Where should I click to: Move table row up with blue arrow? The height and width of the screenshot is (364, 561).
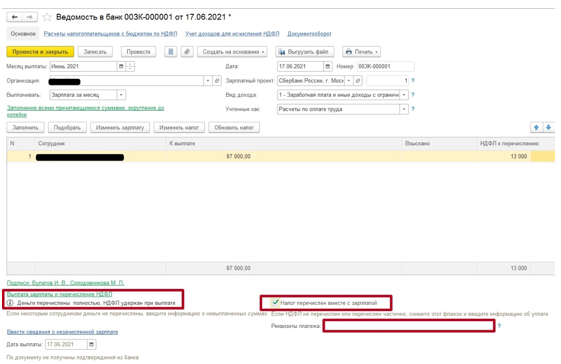coord(536,127)
